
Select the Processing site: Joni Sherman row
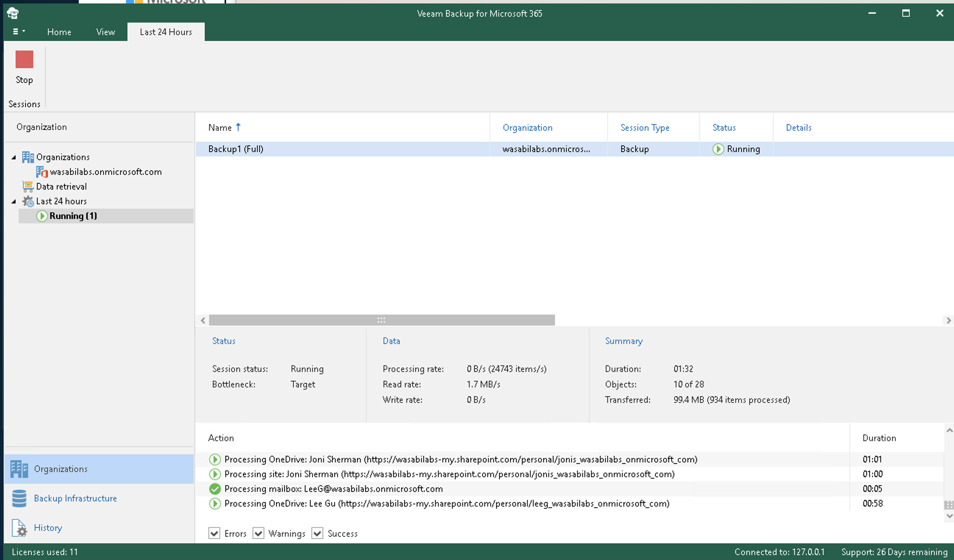click(x=570, y=474)
